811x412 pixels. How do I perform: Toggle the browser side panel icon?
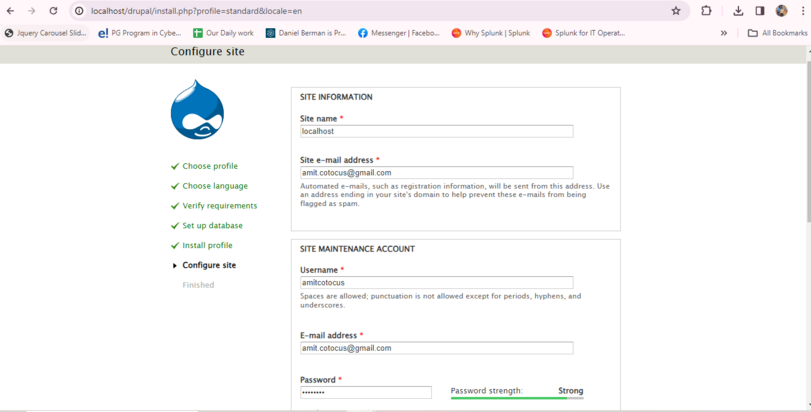click(x=760, y=11)
